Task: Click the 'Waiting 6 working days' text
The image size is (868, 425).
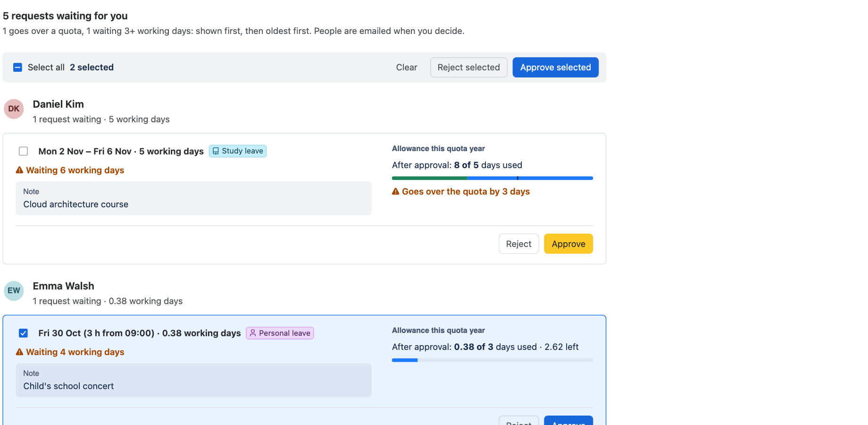Action: click(75, 170)
